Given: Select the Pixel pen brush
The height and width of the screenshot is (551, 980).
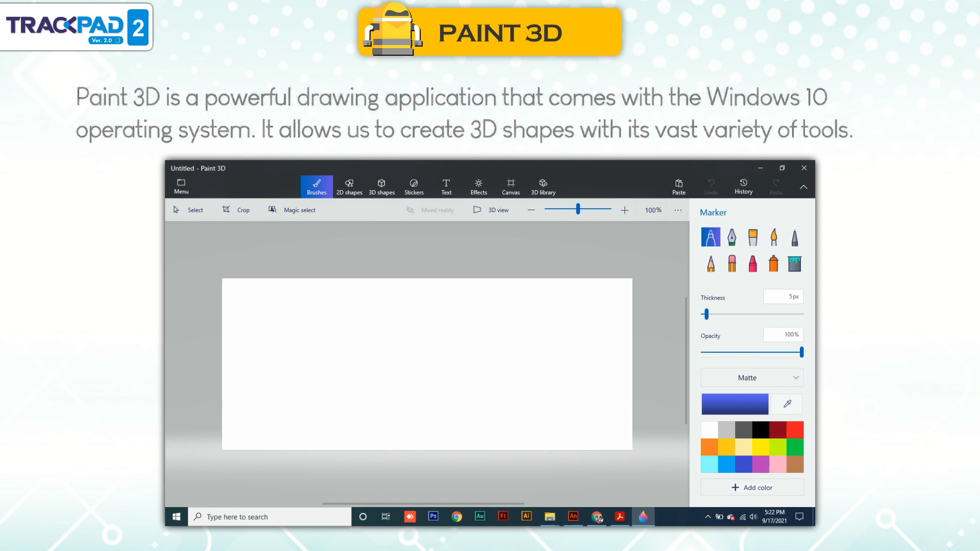Looking at the screenshot, I should (794, 237).
